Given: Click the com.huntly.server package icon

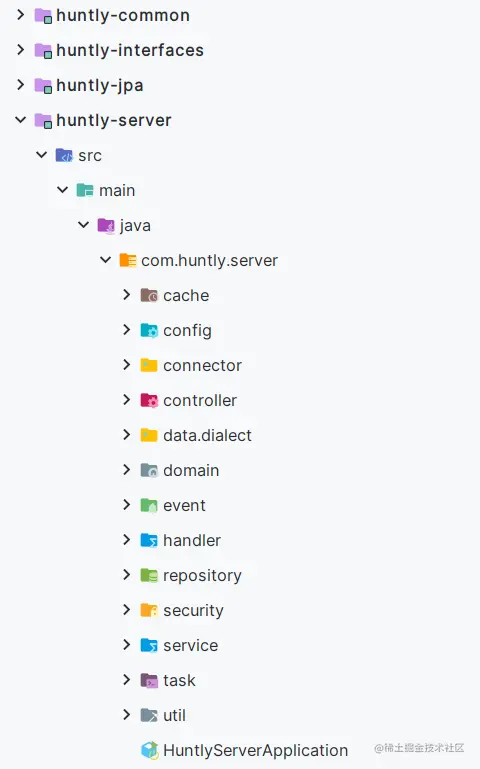Looking at the screenshot, I should (128, 260).
